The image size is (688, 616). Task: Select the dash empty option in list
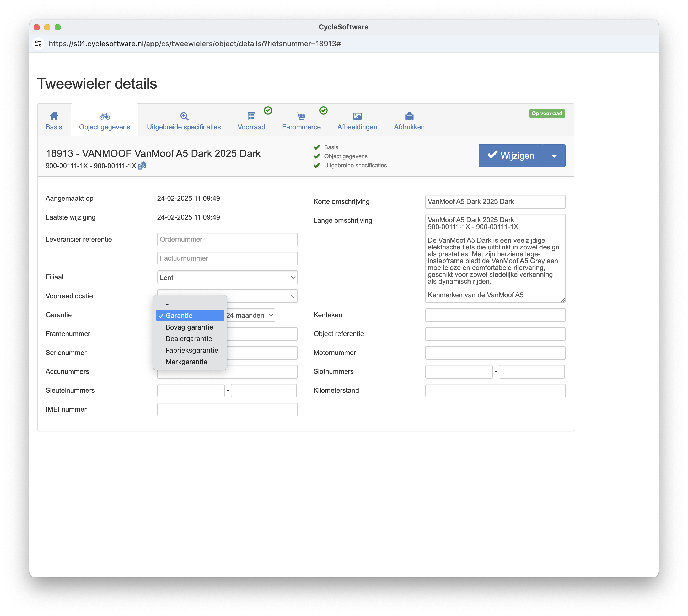click(190, 304)
